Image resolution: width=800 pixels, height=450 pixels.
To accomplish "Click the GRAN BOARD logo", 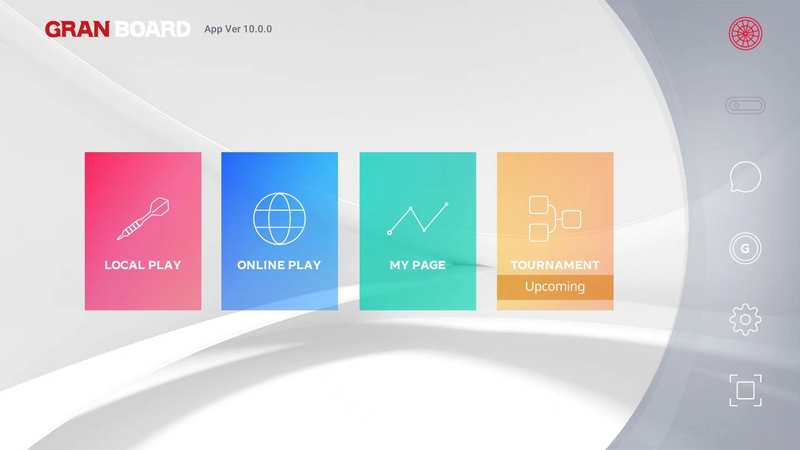I will pos(117,30).
